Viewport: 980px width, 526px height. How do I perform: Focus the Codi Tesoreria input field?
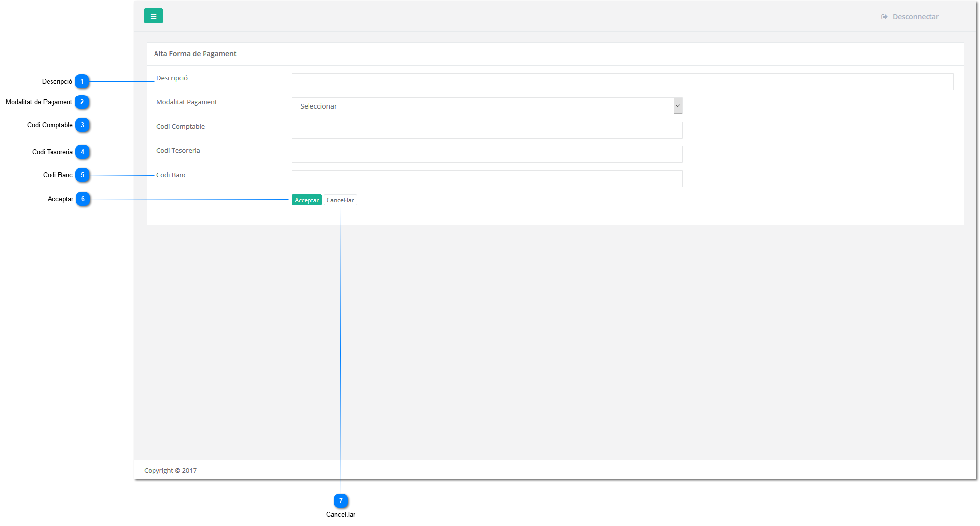487,154
